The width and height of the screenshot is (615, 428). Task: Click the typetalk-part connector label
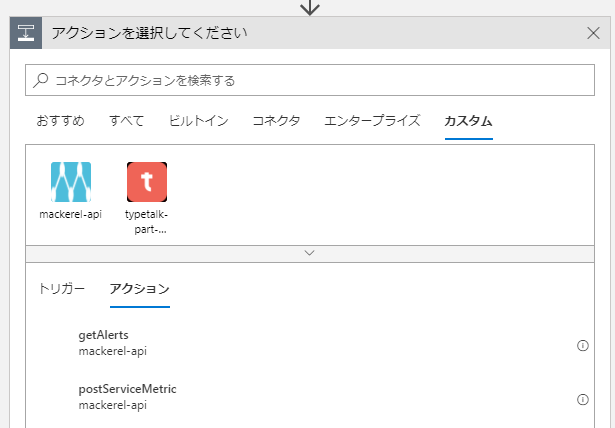pos(147,222)
